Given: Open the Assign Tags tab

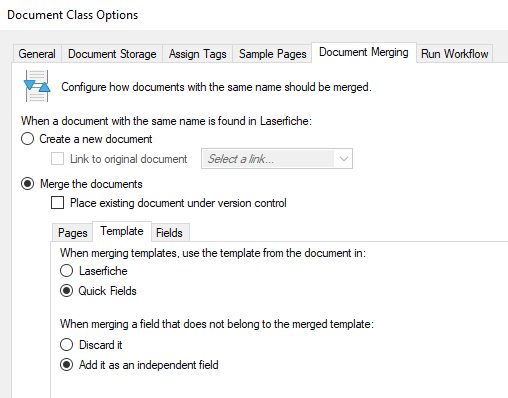Looking at the screenshot, I should [x=197, y=54].
